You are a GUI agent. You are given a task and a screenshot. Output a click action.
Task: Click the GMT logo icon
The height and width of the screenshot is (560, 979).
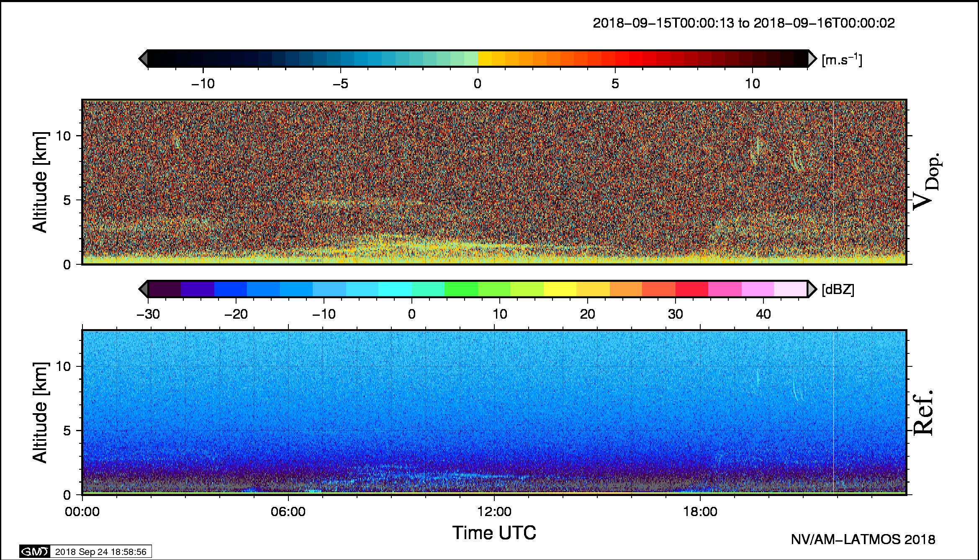tap(35, 552)
